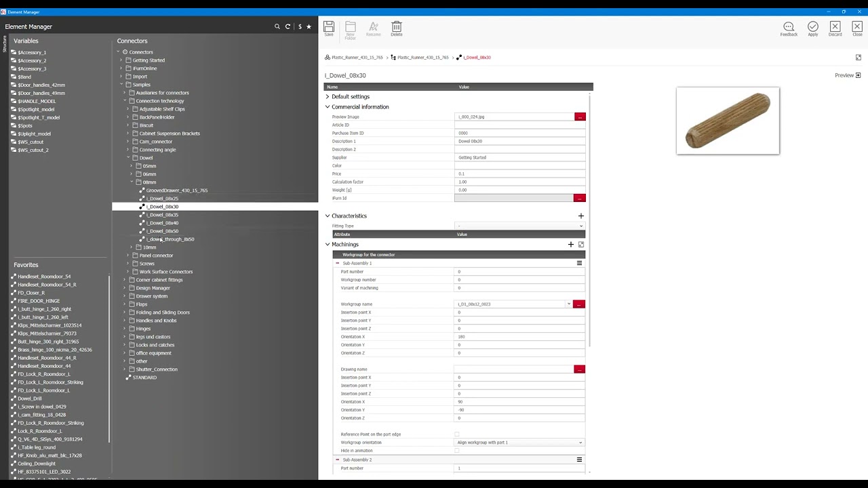868x488 pixels.
Task: Click the dollar variables icon
Action: (x=300, y=26)
